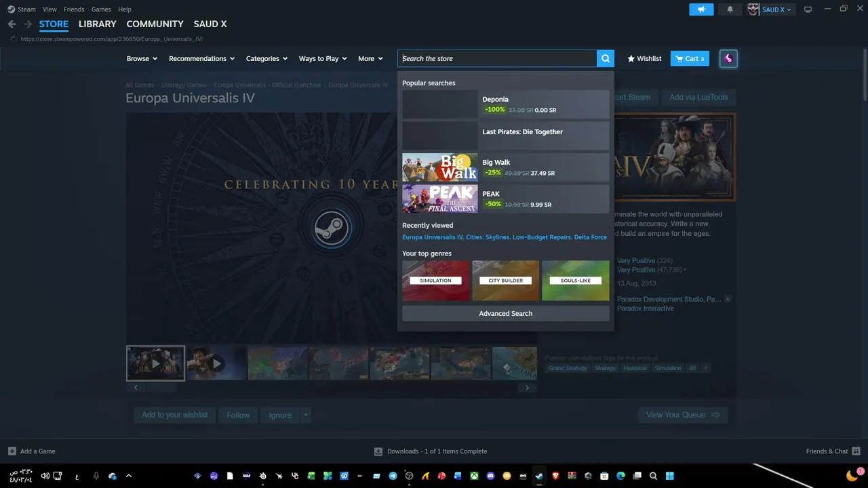Open Task View from the taskbar

[637, 476]
